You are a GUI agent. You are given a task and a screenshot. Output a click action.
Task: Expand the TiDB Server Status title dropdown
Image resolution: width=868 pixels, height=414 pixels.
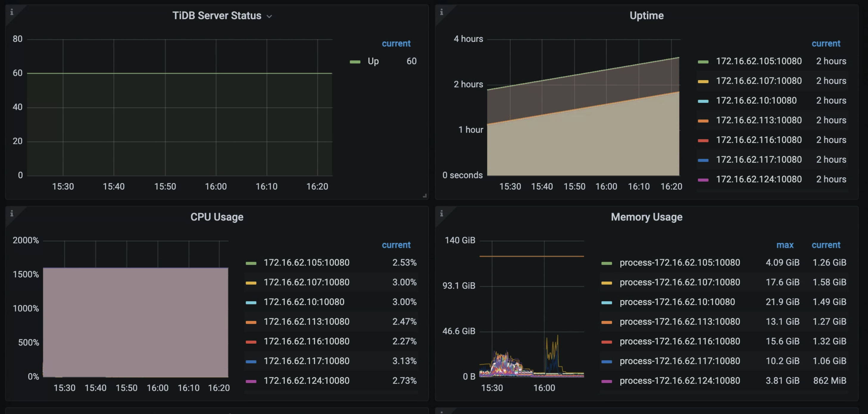(269, 16)
